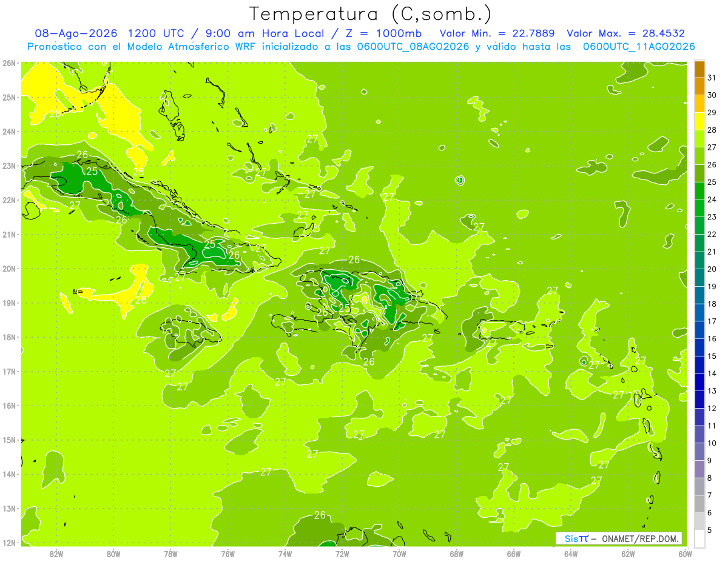The width and height of the screenshot is (728, 562).
Task: Click the '78W' longitude axis label
Action: (x=170, y=554)
